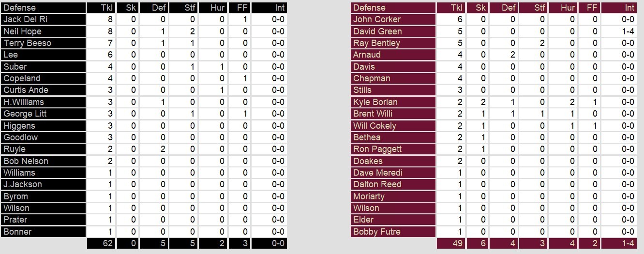This screenshot has width=644, height=254.
Task: Select Terry Beeso in the black table
Action: [27, 43]
